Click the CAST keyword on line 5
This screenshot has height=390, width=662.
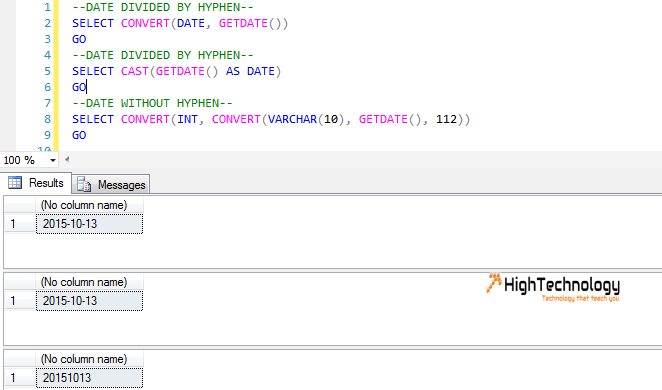click(x=135, y=71)
